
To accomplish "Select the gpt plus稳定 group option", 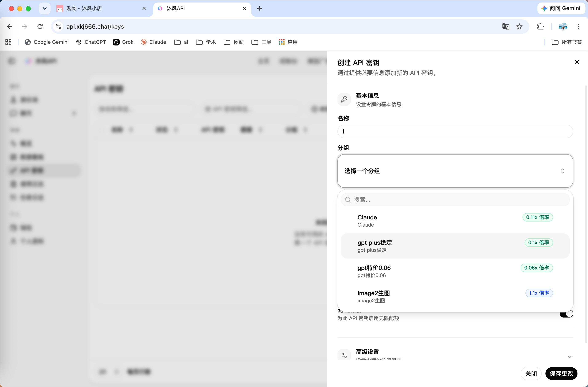I will tap(455, 246).
